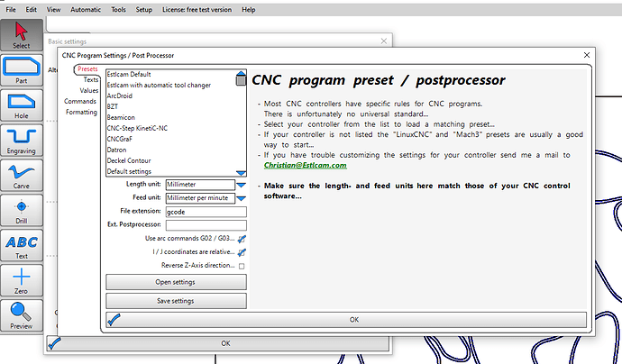Click the ABC Text tool
This screenshot has height=364, width=622.
[22, 245]
